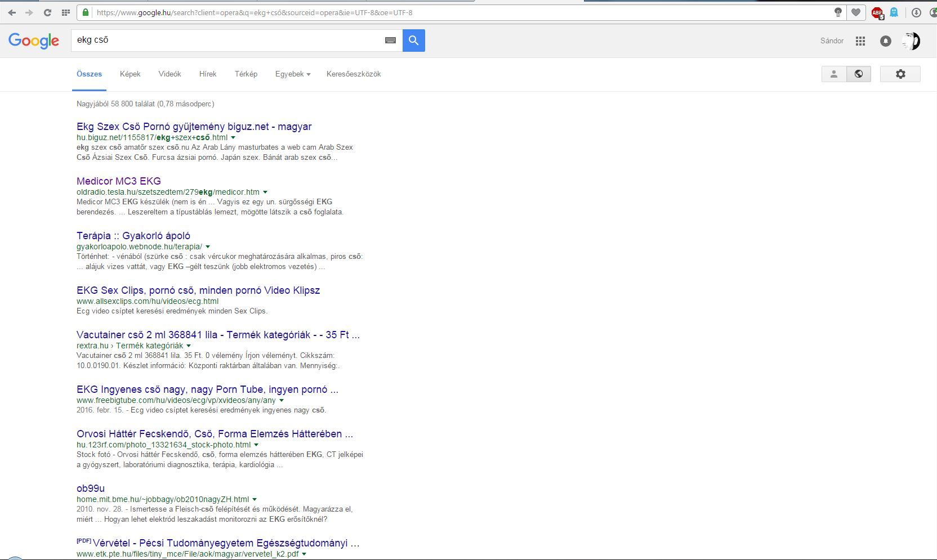Reload the page with the refresh icon
The height and width of the screenshot is (560, 937).
click(47, 12)
